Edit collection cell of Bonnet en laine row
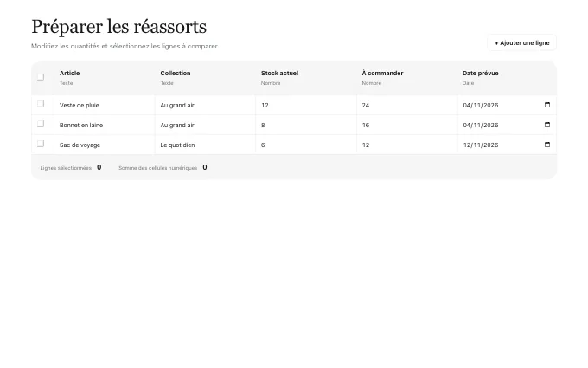This screenshot has height=368, width=588. (205, 125)
